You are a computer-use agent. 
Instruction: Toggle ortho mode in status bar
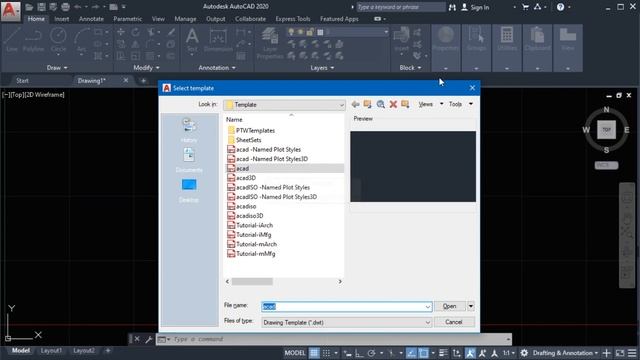click(x=360, y=353)
